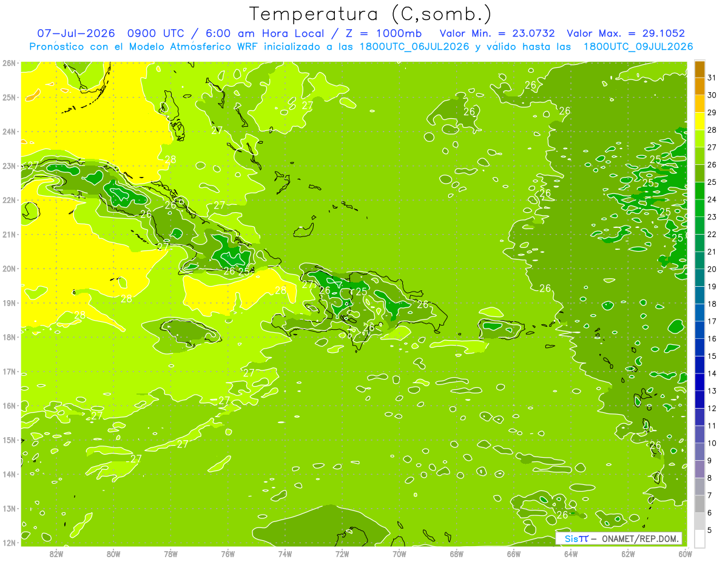The width and height of the screenshot is (728, 562).
Task: Click the '24N' latitude axis label
Action: click(x=8, y=132)
